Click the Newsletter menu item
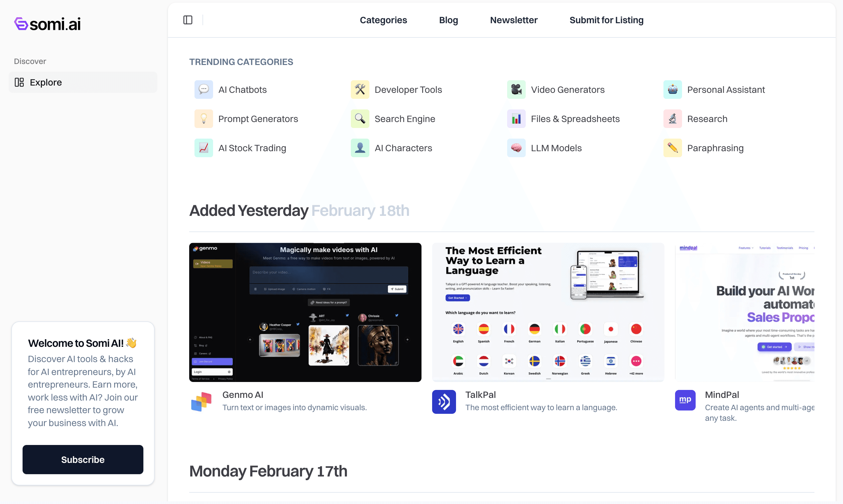 513,20
